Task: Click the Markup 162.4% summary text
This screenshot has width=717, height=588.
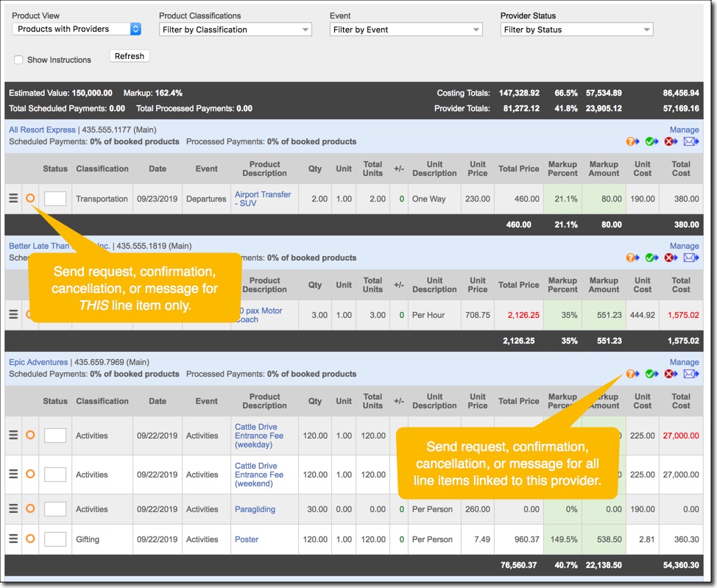Action: click(152, 93)
